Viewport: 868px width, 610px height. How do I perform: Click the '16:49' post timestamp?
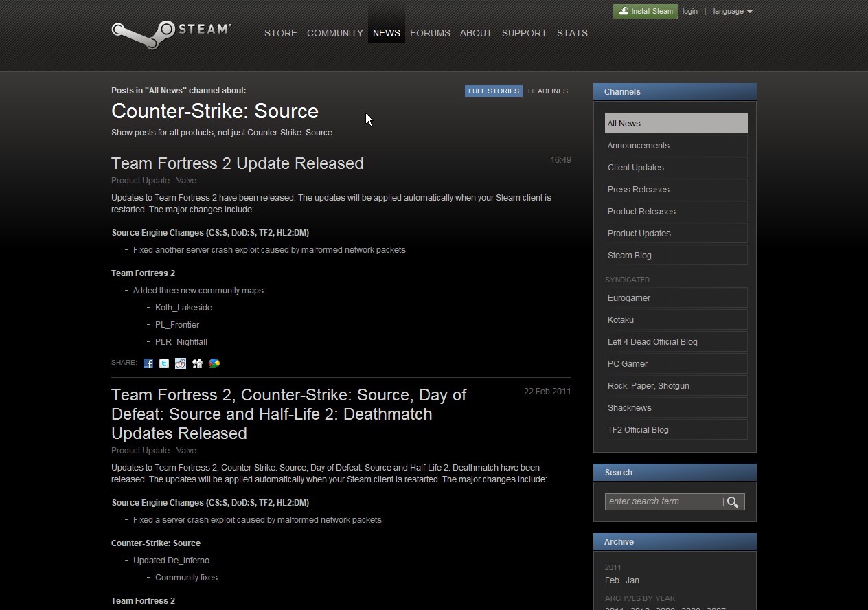pos(560,160)
